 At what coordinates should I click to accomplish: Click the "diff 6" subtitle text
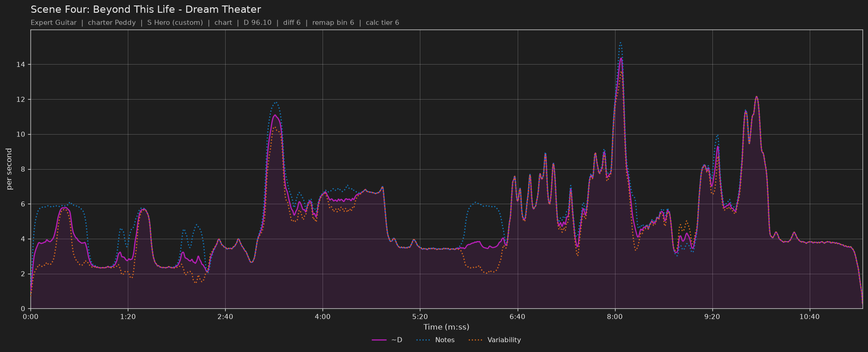coord(292,23)
